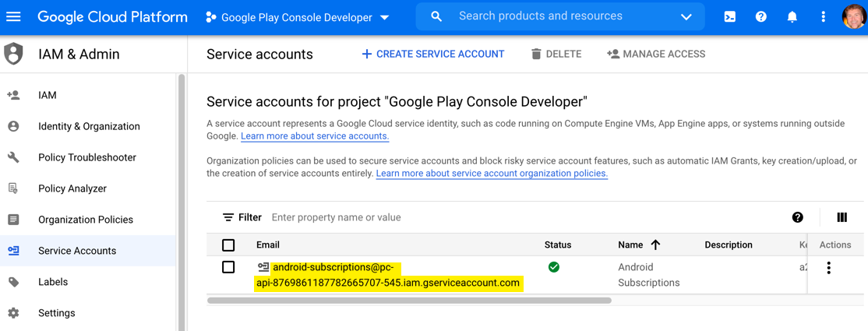Click the Identity & Organization icon
The height and width of the screenshot is (331, 868).
point(13,126)
